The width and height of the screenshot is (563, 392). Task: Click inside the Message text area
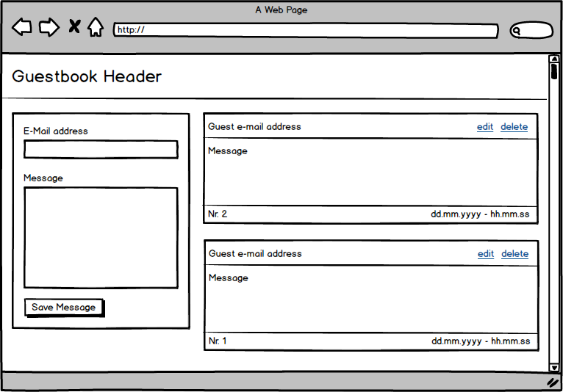tap(101, 238)
